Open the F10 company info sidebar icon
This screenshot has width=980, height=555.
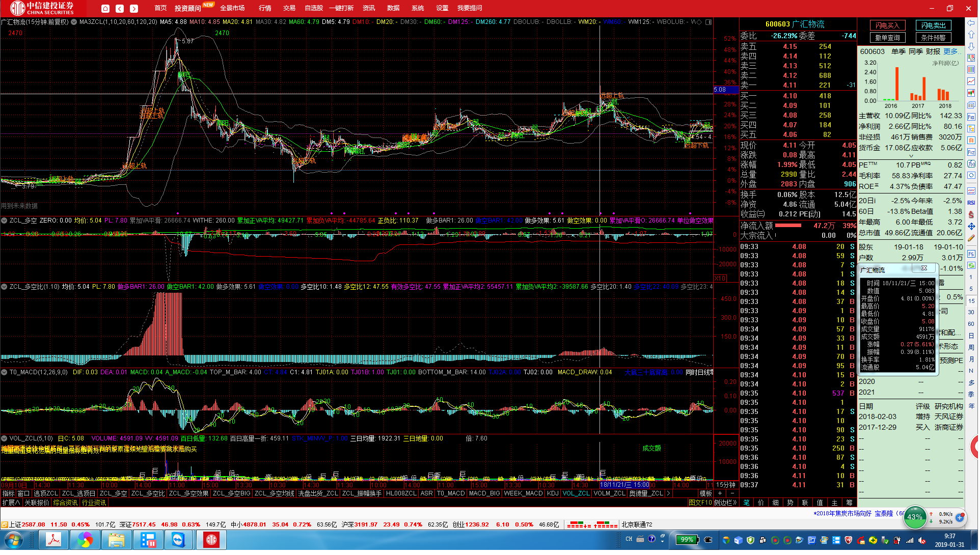[971, 117]
